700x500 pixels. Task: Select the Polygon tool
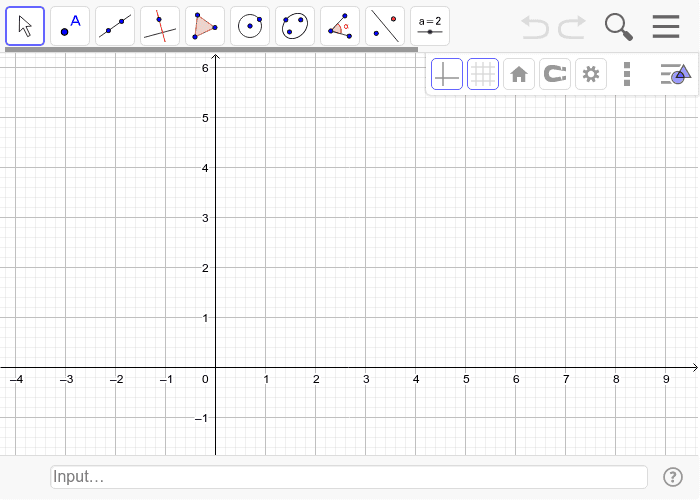(x=205, y=26)
